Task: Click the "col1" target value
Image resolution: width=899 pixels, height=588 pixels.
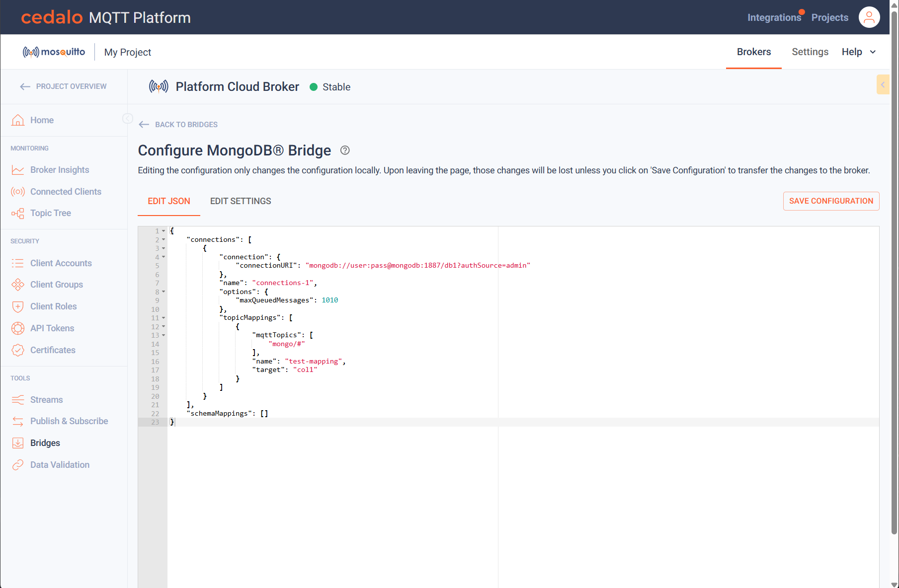Action: coord(305,370)
